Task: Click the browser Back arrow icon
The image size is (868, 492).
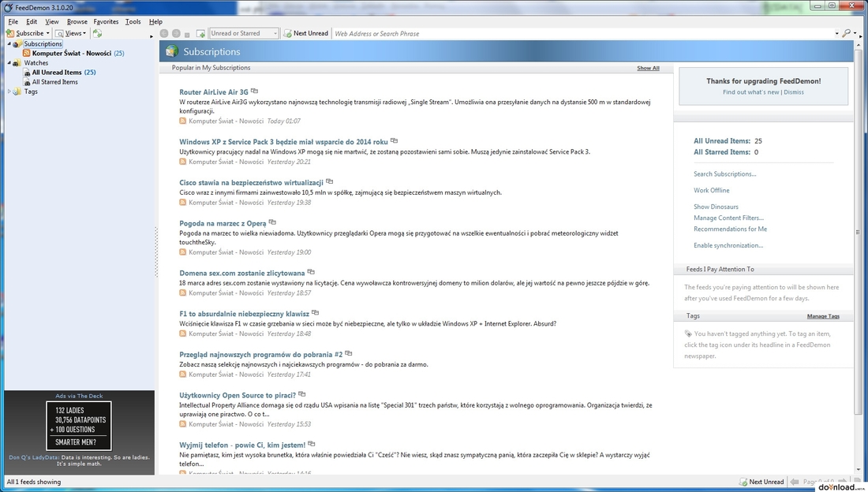Action: point(164,33)
